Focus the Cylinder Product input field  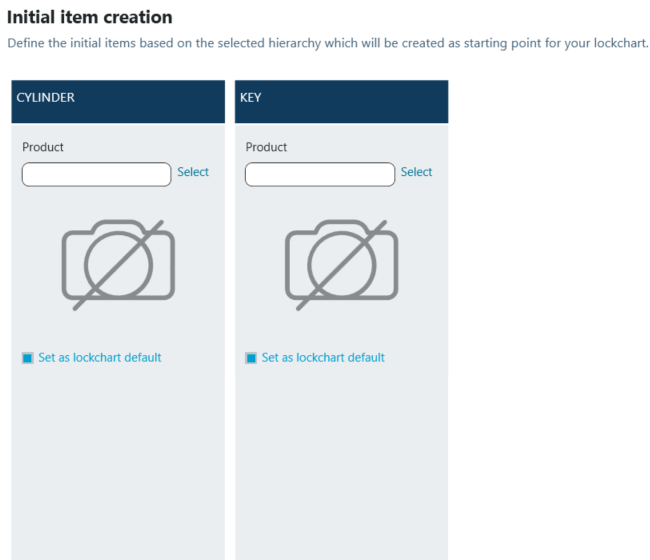(x=96, y=174)
